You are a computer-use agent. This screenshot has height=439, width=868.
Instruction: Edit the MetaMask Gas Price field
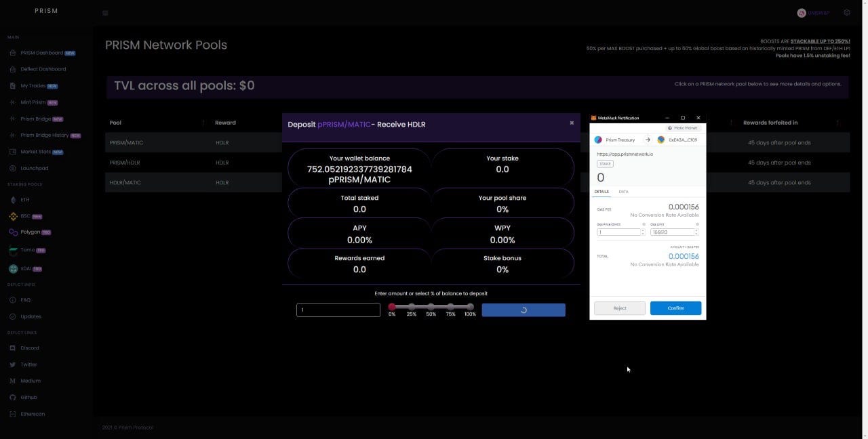click(618, 232)
